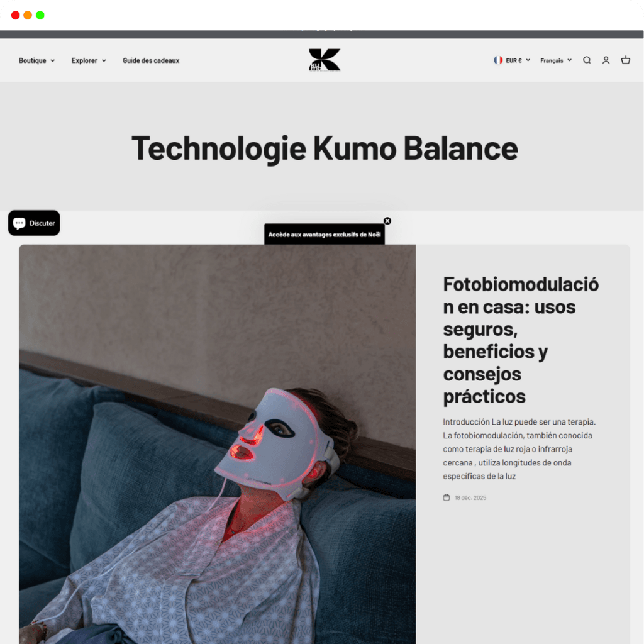Open the search magnifier icon
Screen dimensions: 644x644
tap(587, 60)
